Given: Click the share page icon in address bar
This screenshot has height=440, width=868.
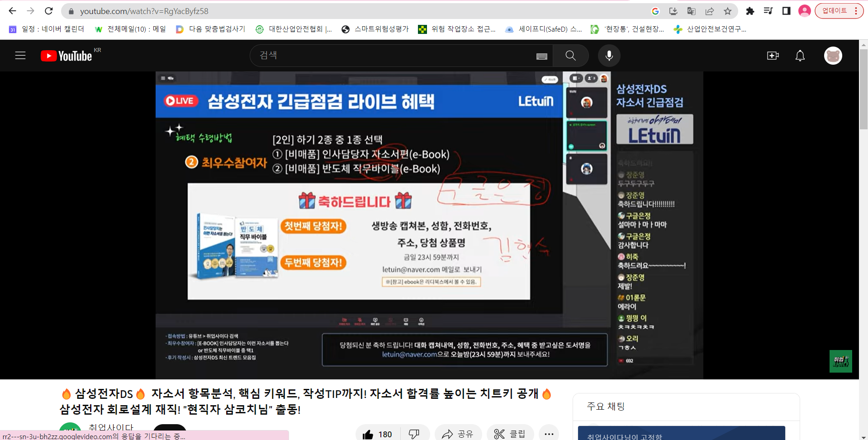Looking at the screenshot, I should [709, 11].
